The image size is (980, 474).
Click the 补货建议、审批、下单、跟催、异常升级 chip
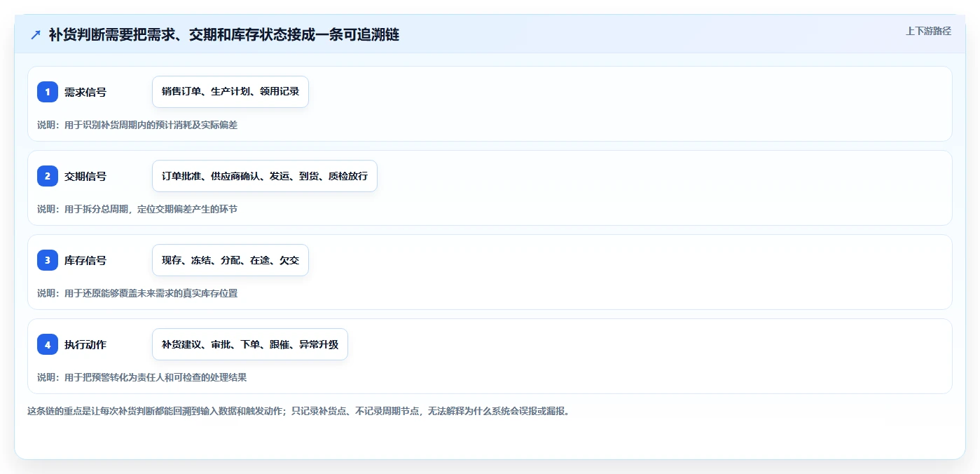[x=250, y=344]
